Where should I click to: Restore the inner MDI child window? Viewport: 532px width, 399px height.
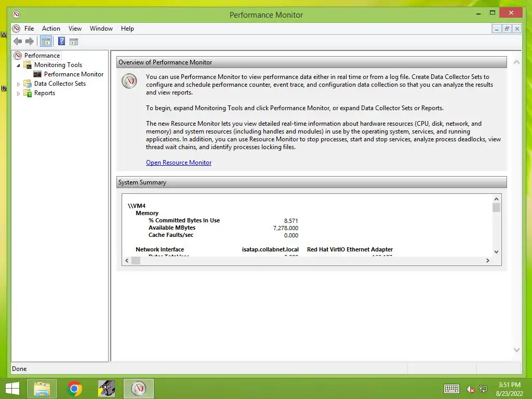(x=507, y=29)
